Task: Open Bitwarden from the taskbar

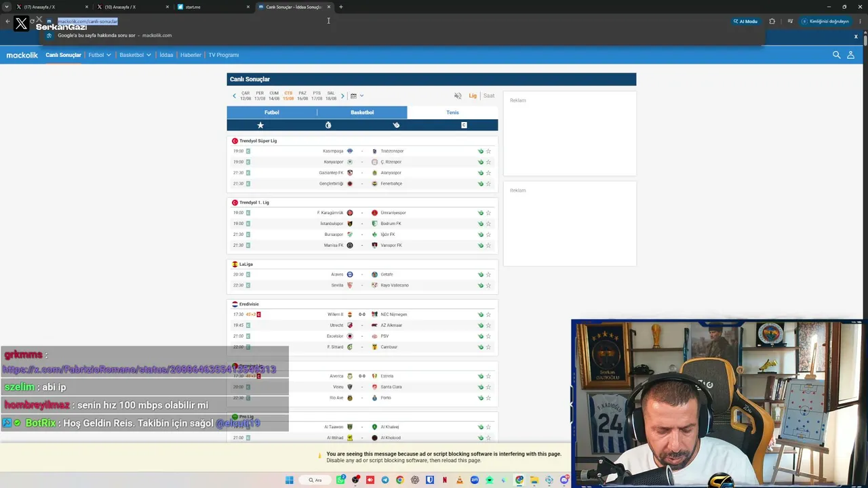Action: pos(430,480)
